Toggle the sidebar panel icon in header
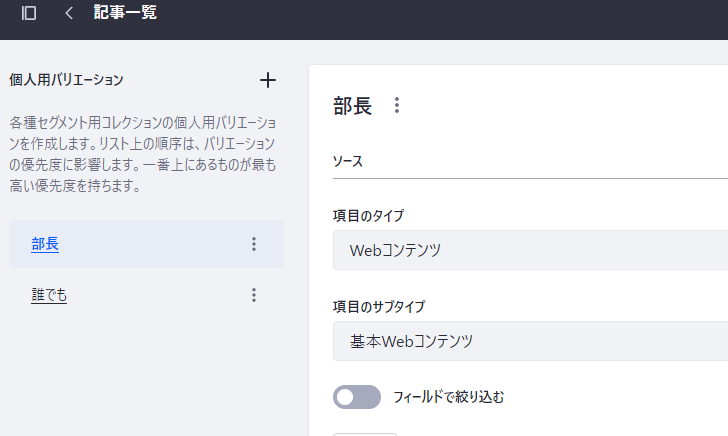728x436 pixels. click(x=29, y=13)
